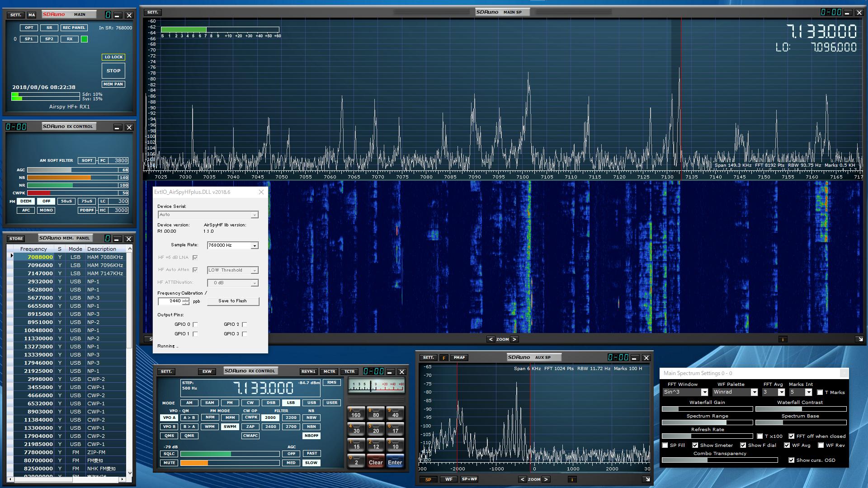Click zoom-out arrow in AUX SP panel
Screen dimensions: 868x488
click(x=523, y=479)
